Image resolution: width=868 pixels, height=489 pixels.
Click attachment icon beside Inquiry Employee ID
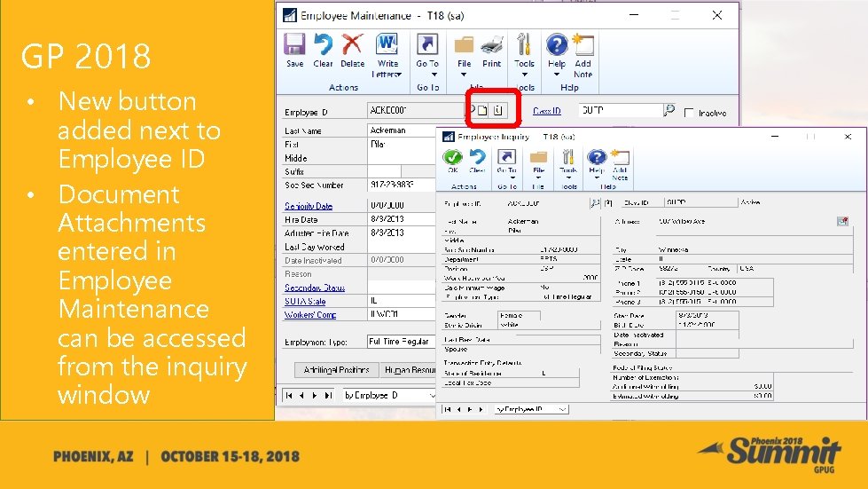click(608, 203)
